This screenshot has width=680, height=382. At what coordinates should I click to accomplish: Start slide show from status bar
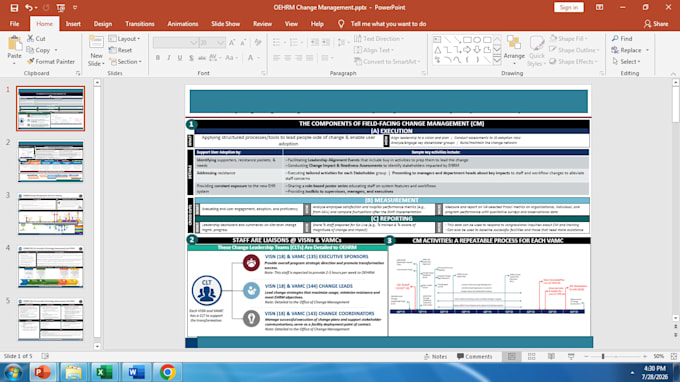click(571, 356)
